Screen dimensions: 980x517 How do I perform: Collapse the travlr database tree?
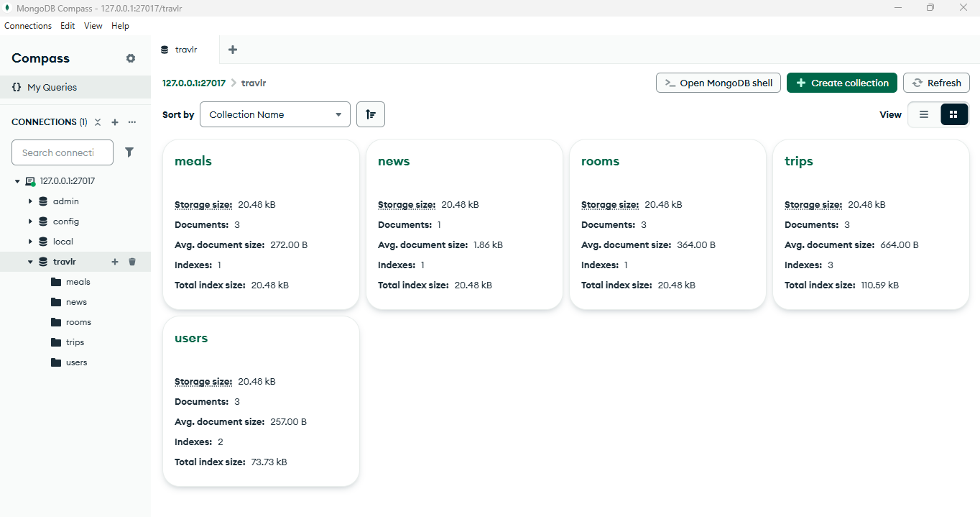30,262
